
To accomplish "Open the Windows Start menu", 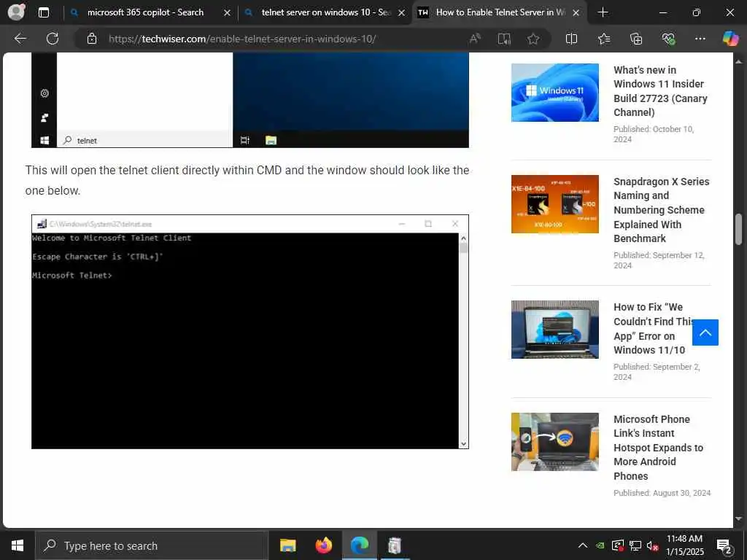I will (x=18, y=545).
